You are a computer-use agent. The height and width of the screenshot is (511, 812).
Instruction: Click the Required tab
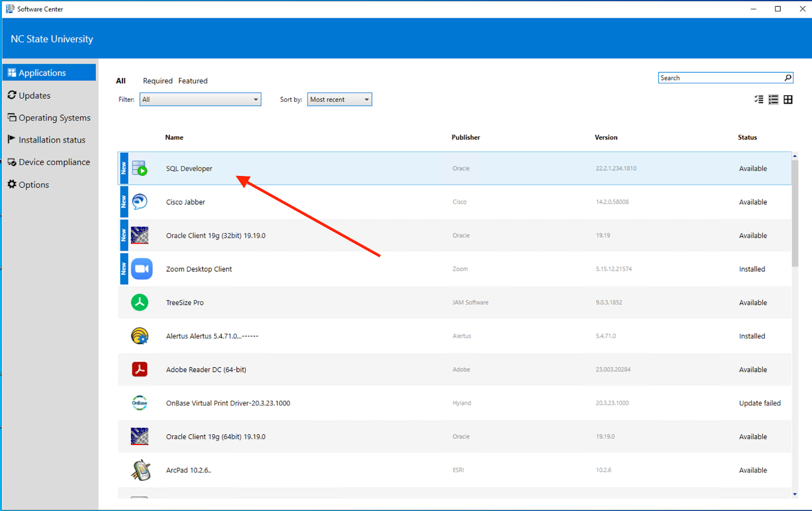click(157, 81)
